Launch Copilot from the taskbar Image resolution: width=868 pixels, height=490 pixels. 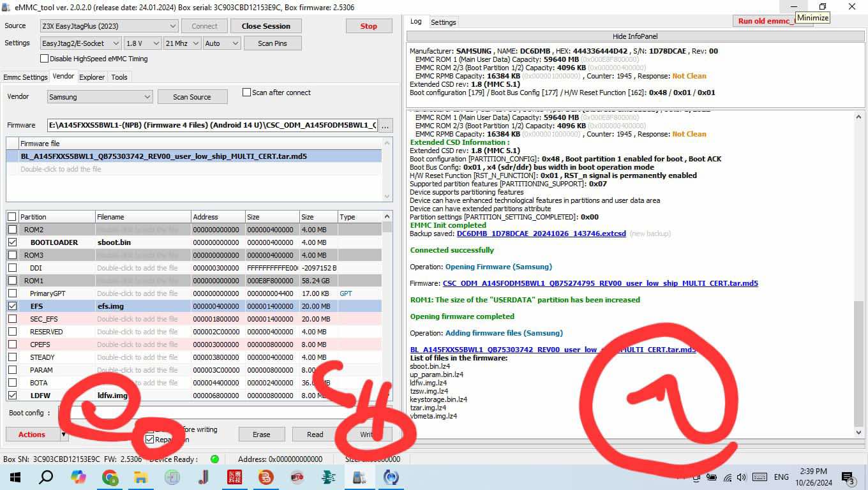(x=79, y=477)
